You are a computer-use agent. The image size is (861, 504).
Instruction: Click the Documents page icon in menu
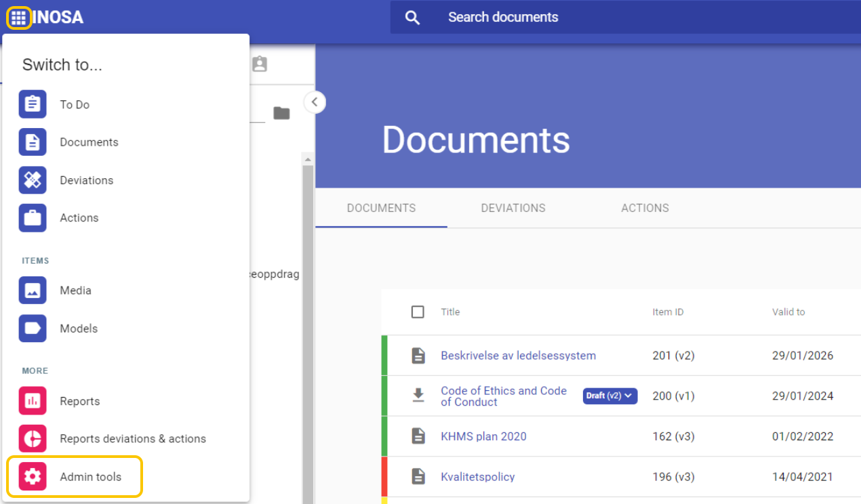point(33,142)
